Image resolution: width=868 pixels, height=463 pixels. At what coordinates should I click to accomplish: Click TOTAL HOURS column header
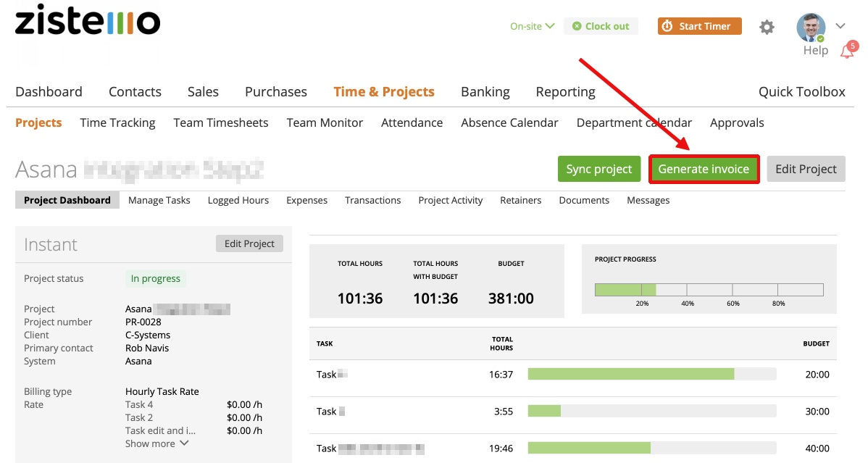coord(501,344)
